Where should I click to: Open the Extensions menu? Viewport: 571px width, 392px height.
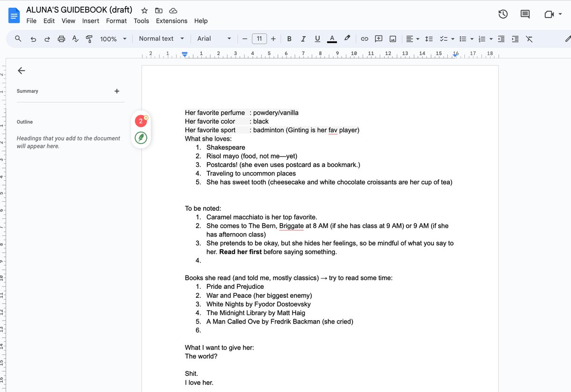tap(172, 21)
